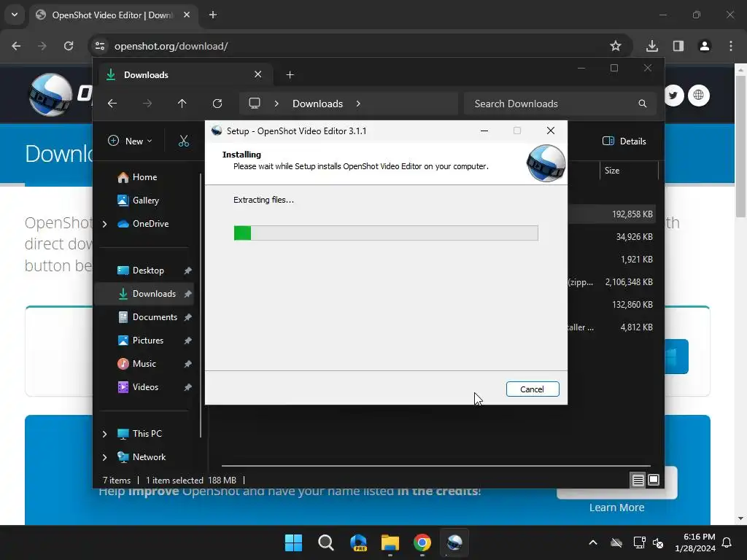Close the OpenShot Setup dialog

pos(550,131)
